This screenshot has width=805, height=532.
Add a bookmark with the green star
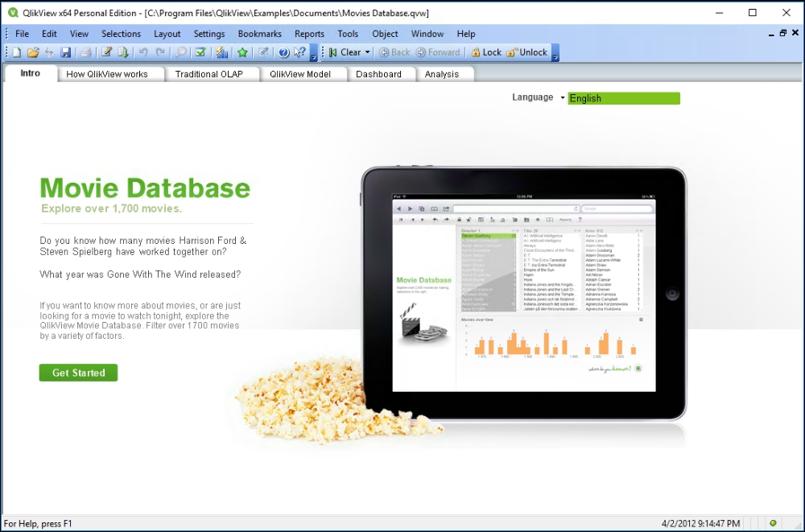pos(242,52)
